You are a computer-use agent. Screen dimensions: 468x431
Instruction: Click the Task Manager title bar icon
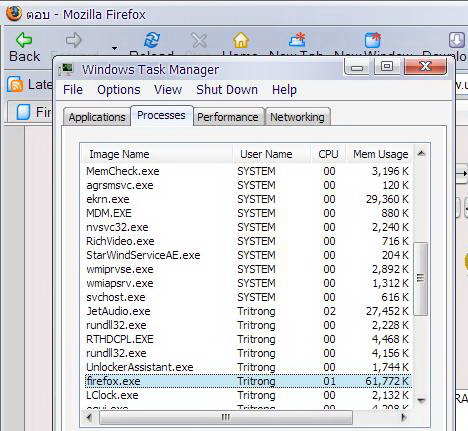(x=66, y=69)
